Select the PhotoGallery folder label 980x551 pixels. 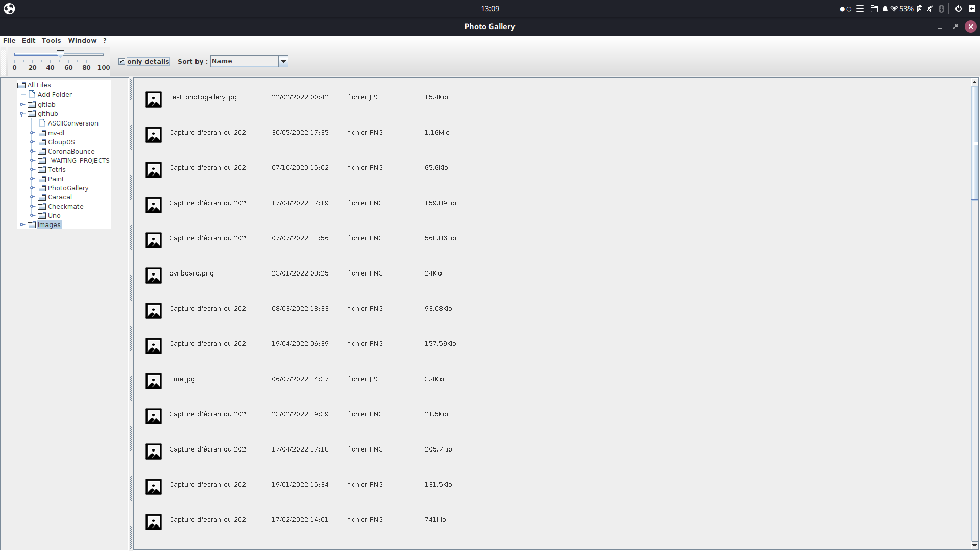pyautogui.click(x=68, y=188)
